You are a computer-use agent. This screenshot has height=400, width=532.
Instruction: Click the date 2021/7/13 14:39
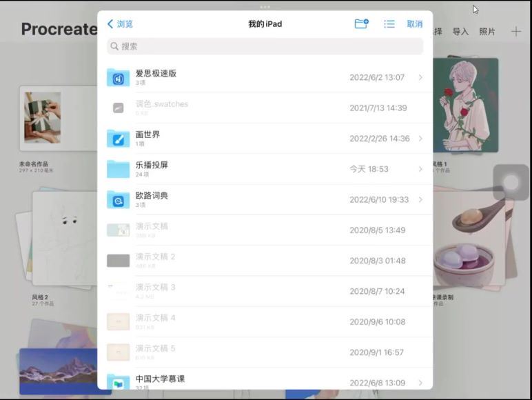378,108
